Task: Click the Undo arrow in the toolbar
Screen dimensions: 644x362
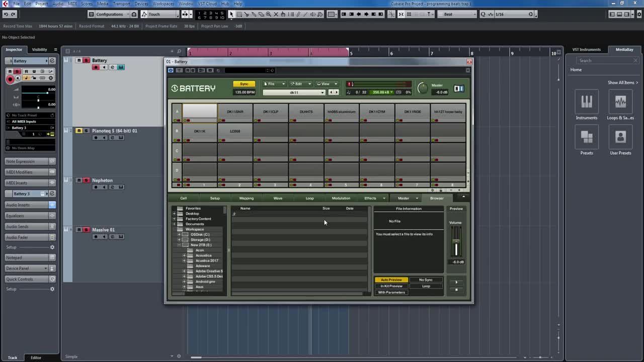Action: [6, 14]
